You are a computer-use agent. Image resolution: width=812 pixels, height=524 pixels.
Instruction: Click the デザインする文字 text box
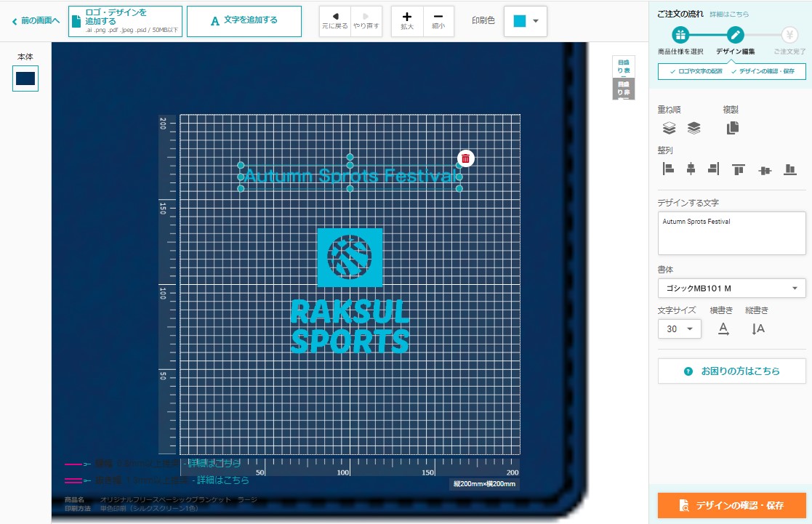(731, 233)
